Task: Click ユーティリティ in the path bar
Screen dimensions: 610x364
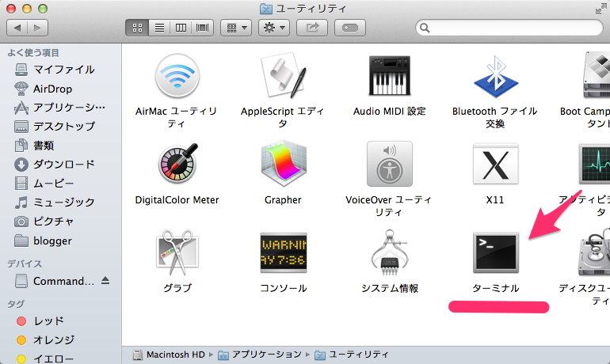Action: (x=352, y=355)
